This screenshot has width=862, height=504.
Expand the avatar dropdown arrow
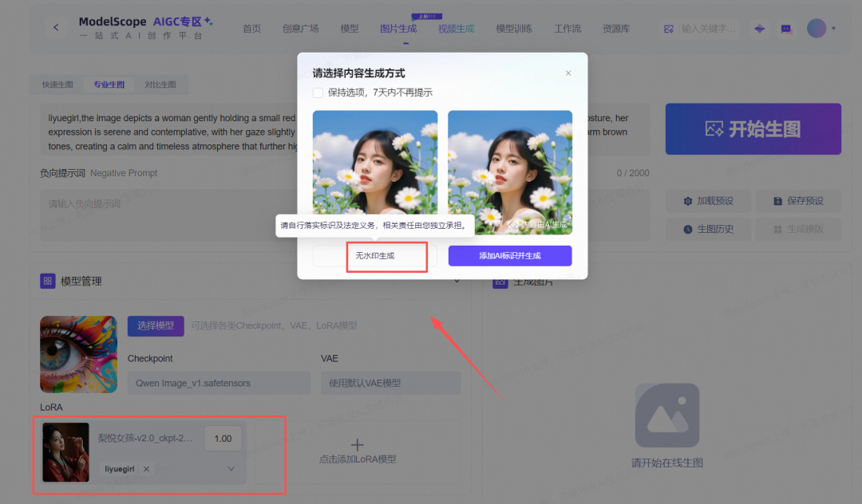pyautogui.click(x=833, y=28)
